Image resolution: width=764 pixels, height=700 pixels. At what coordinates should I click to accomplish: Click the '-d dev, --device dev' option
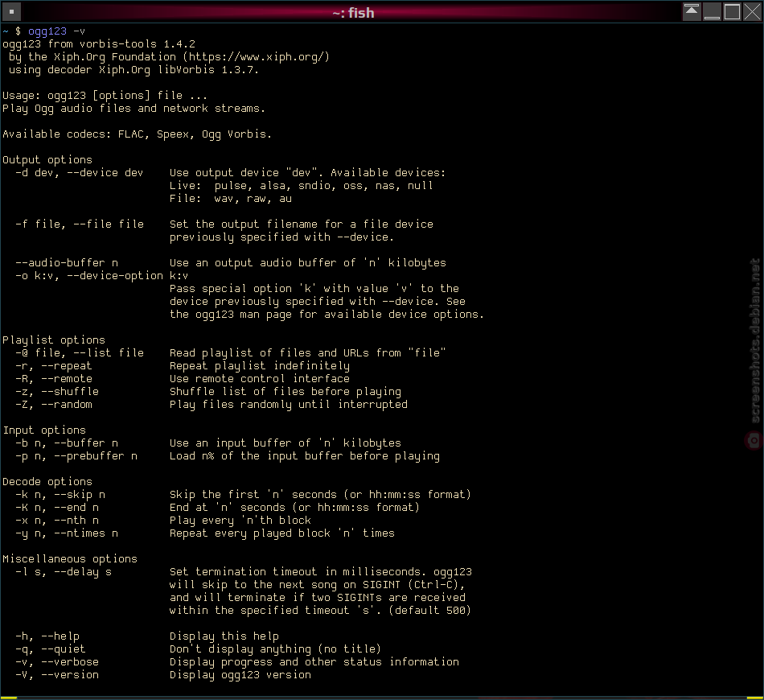(x=80, y=173)
